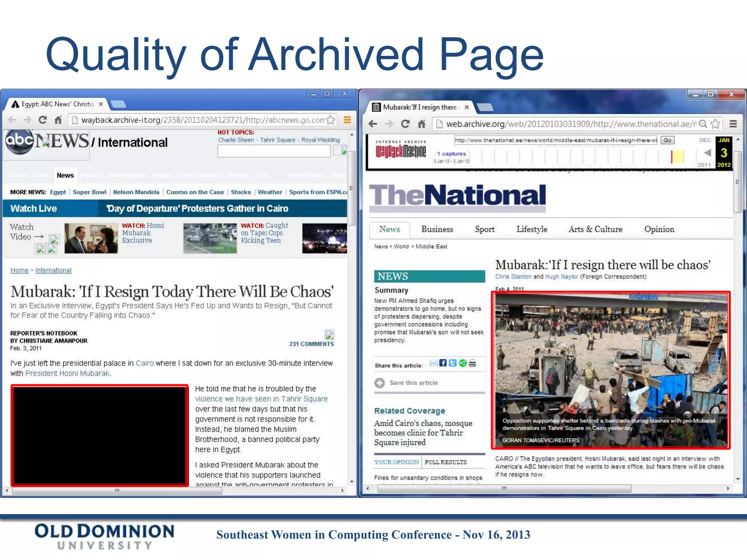Reload the ABC News archived page
747x560 pixels.
click(x=43, y=120)
